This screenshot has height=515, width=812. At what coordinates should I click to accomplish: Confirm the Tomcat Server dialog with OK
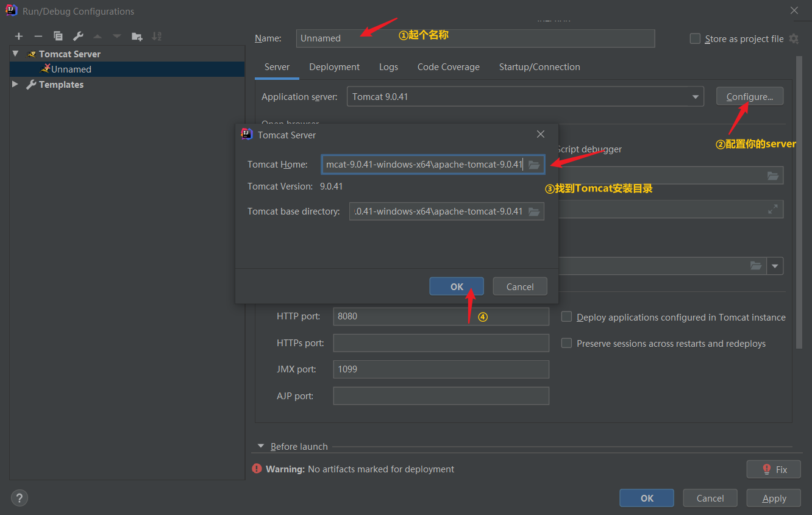click(x=457, y=286)
